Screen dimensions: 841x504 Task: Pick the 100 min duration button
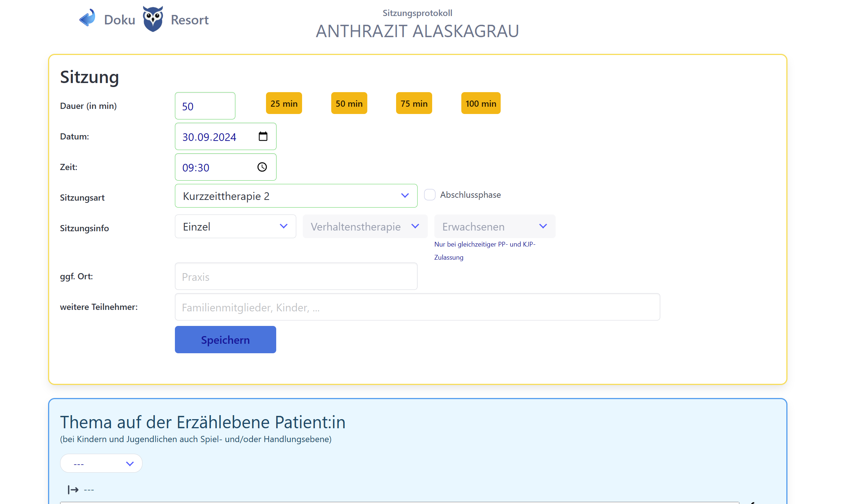[481, 103]
